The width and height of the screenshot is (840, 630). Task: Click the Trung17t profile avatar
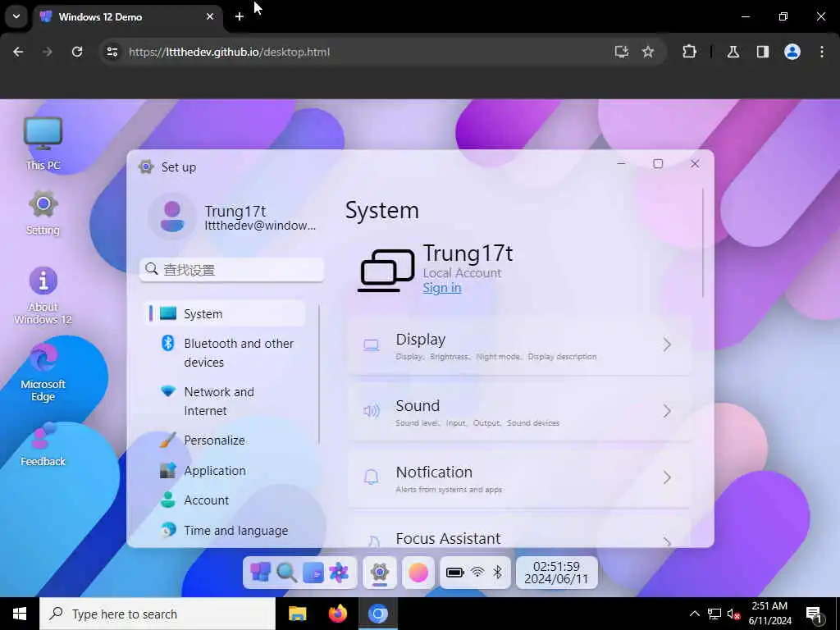point(172,217)
